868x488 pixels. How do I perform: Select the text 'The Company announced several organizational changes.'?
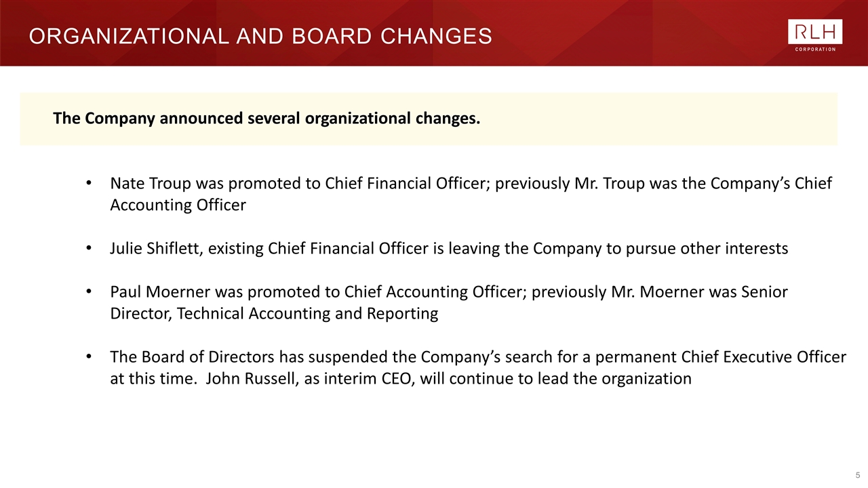click(x=267, y=119)
